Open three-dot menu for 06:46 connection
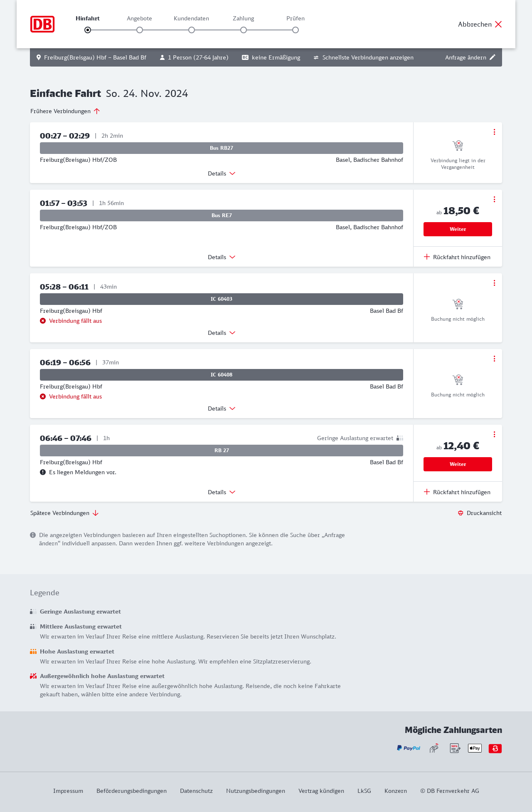532x812 pixels. [x=494, y=434]
